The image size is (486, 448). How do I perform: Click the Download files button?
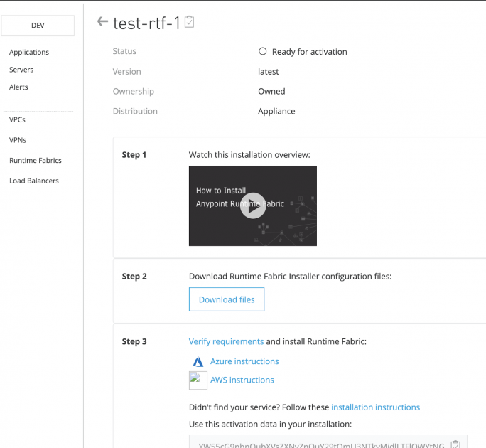point(227,299)
